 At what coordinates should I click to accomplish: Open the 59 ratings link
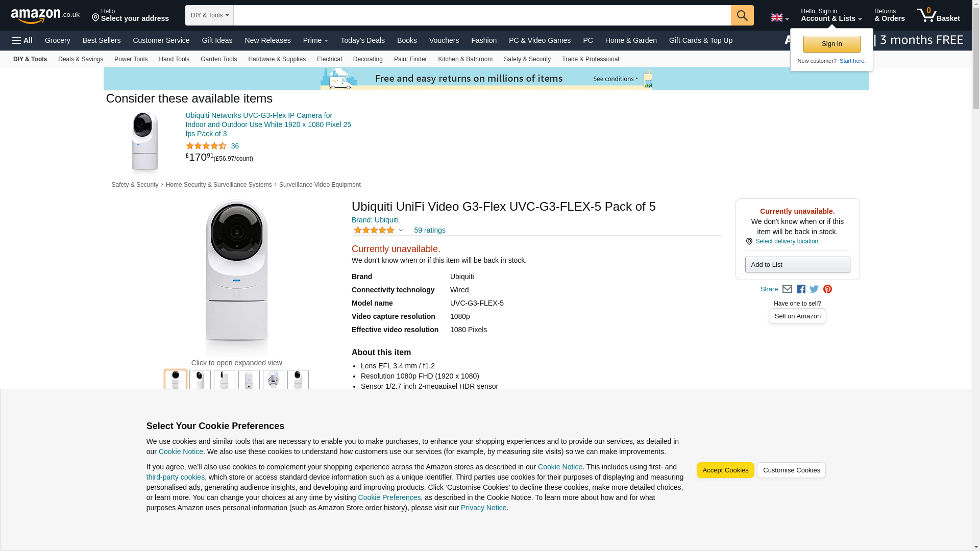pyautogui.click(x=429, y=230)
